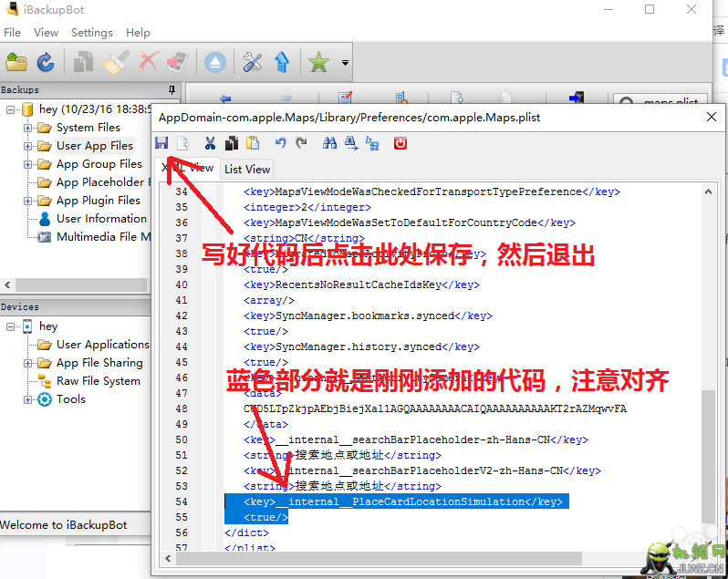Screen dimensions: 728x579
Task: Open the Settings menu
Action: pyautogui.click(x=92, y=33)
